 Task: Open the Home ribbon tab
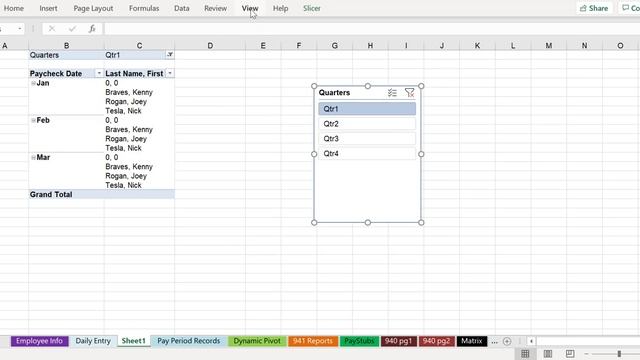[x=13, y=8]
